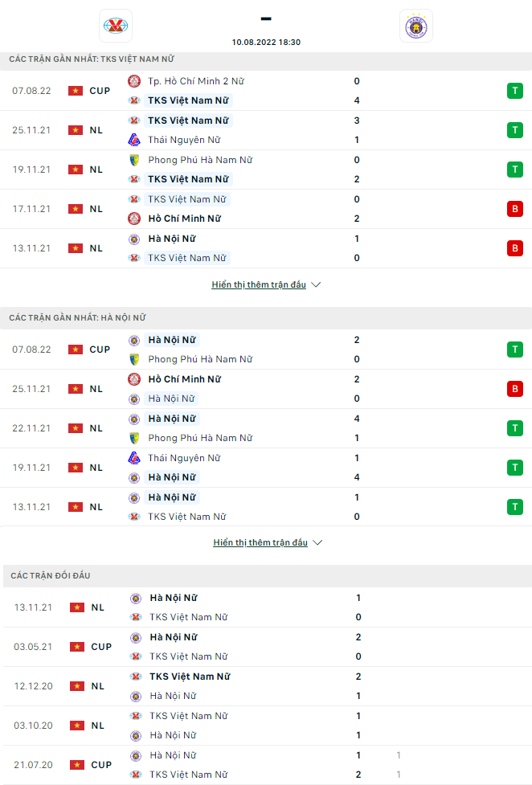The width and height of the screenshot is (532, 785).
Task: Click green T result badge for 07.08.22 TKS match
Action: pyautogui.click(x=514, y=91)
